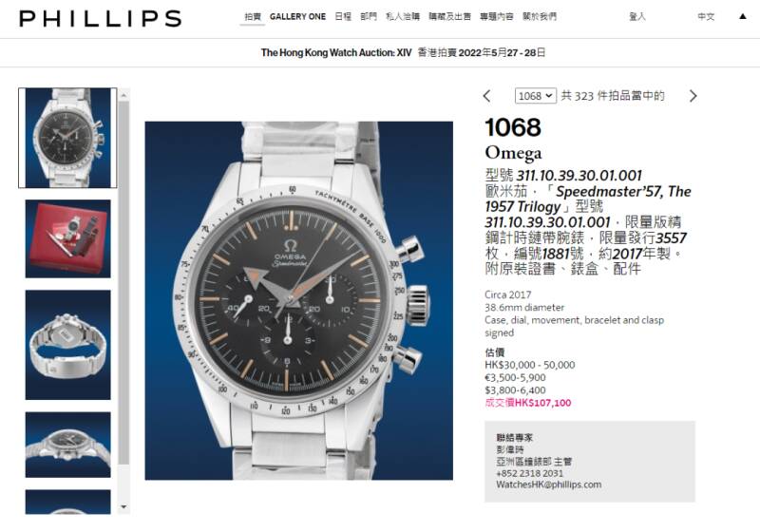The image size is (760, 532).
Task: Go to previous lot with left arrow
Action: 487,96
